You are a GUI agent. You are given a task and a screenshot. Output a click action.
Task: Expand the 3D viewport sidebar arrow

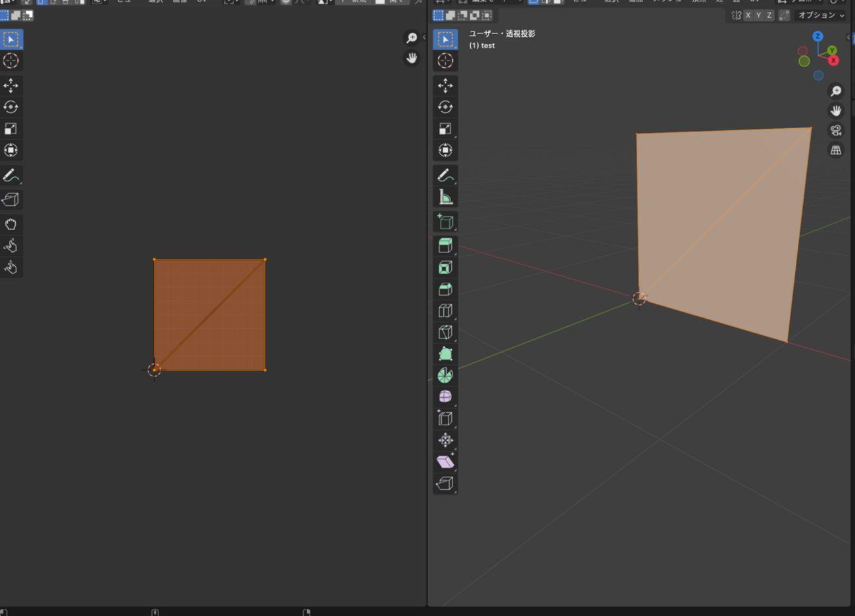click(848, 37)
